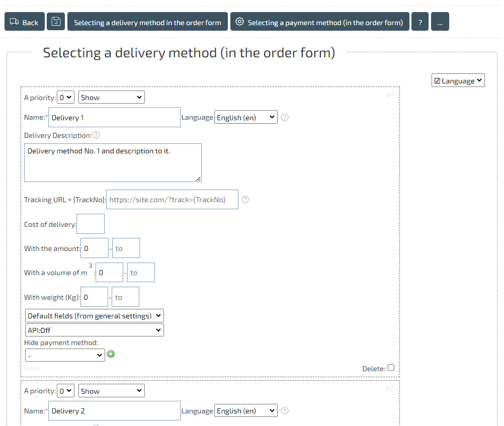Click green plus icon to add hidden payment
The image size is (504, 426).
111,354
